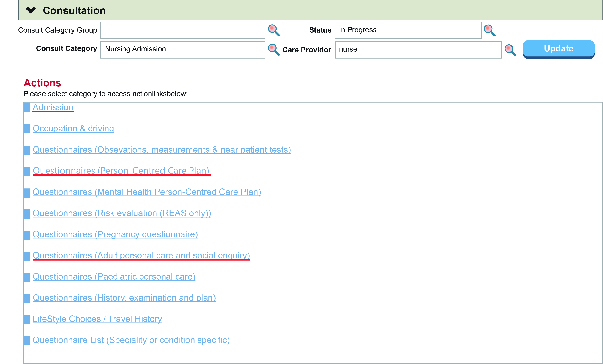Click the Update button
The height and width of the screenshot is (364, 603).
[558, 48]
